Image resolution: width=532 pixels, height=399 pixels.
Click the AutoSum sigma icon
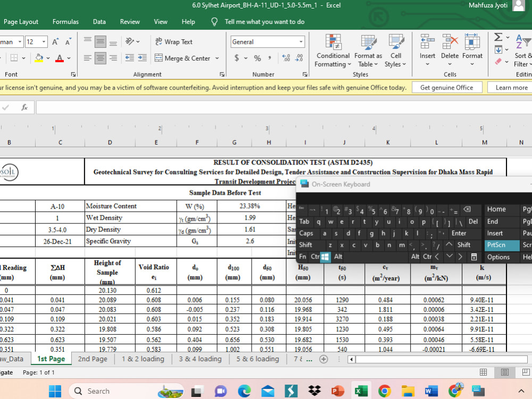click(498, 37)
